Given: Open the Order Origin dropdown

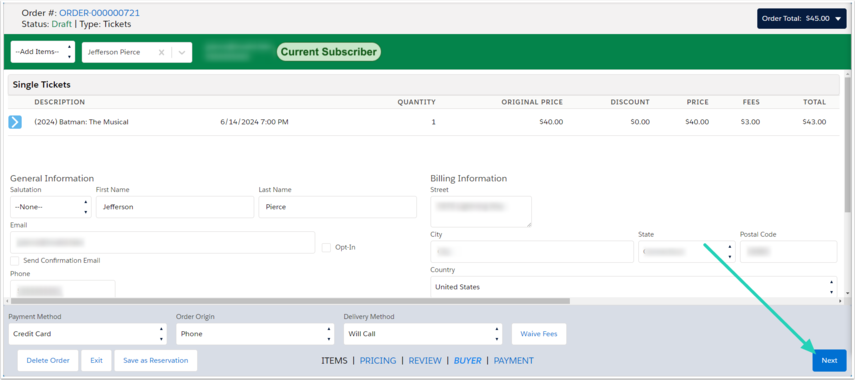Looking at the screenshot, I should pos(255,334).
